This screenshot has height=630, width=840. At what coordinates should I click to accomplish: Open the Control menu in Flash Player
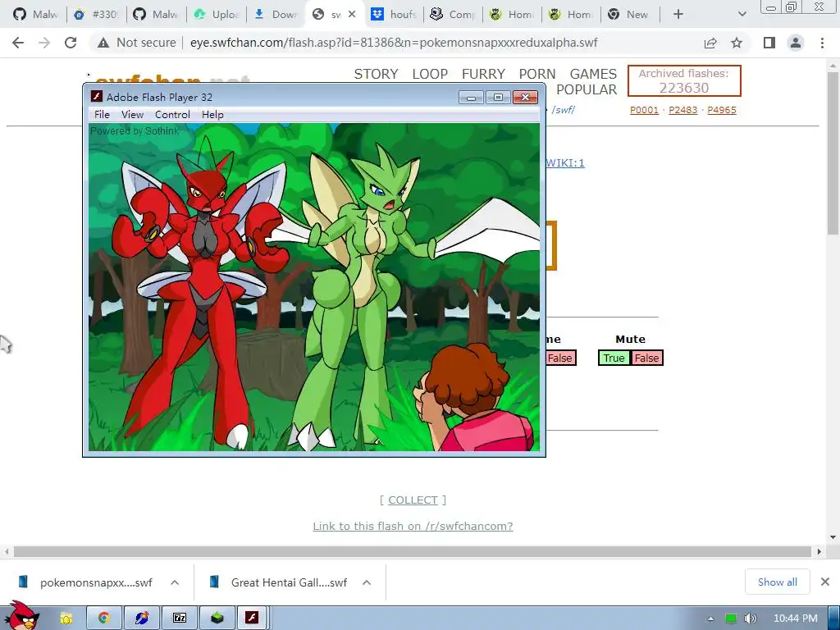[x=172, y=114]
